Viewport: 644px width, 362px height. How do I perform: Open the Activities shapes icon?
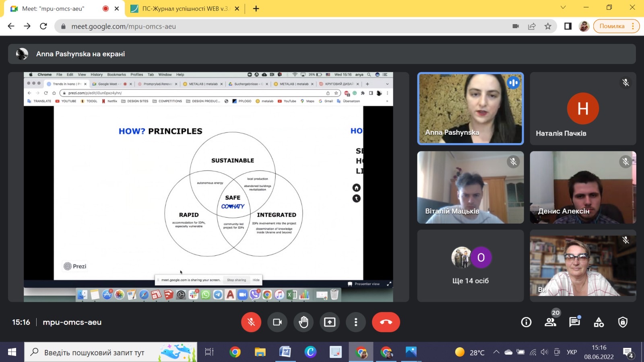(x=599, y=322)
